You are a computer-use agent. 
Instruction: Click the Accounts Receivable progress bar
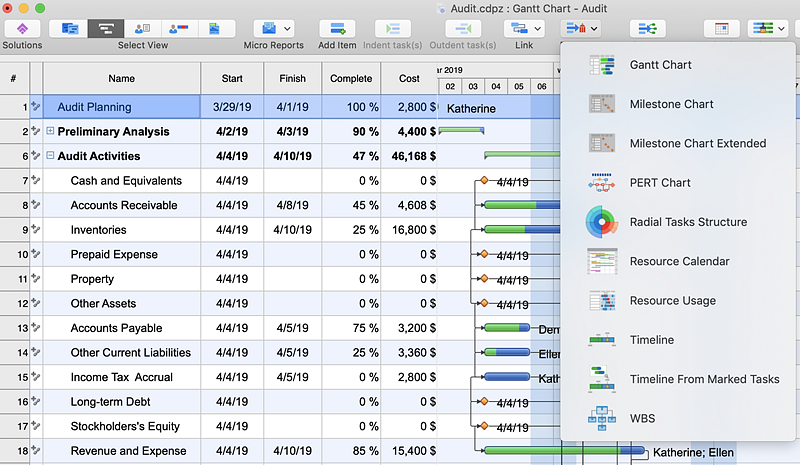pos(520,205)
